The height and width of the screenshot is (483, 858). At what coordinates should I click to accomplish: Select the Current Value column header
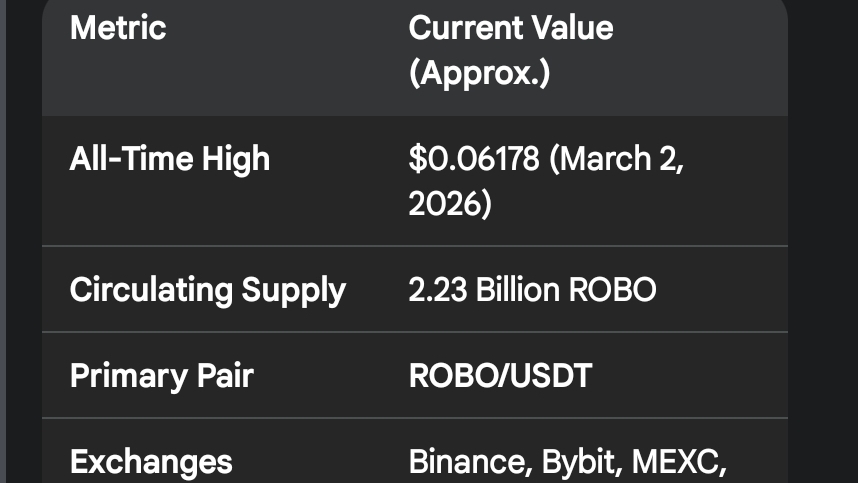point(510,27)
